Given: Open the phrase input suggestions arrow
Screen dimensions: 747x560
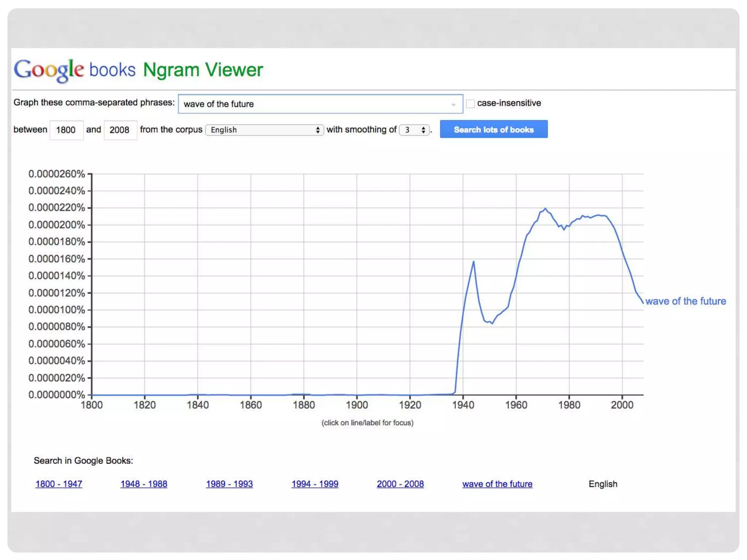Looking at the screenshot, I should (x=453, y=105).
